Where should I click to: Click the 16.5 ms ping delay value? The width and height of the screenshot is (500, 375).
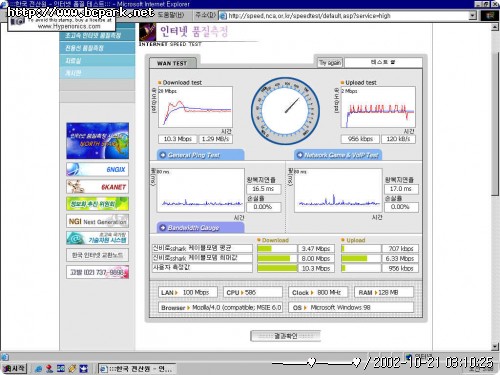pos(263,189)
